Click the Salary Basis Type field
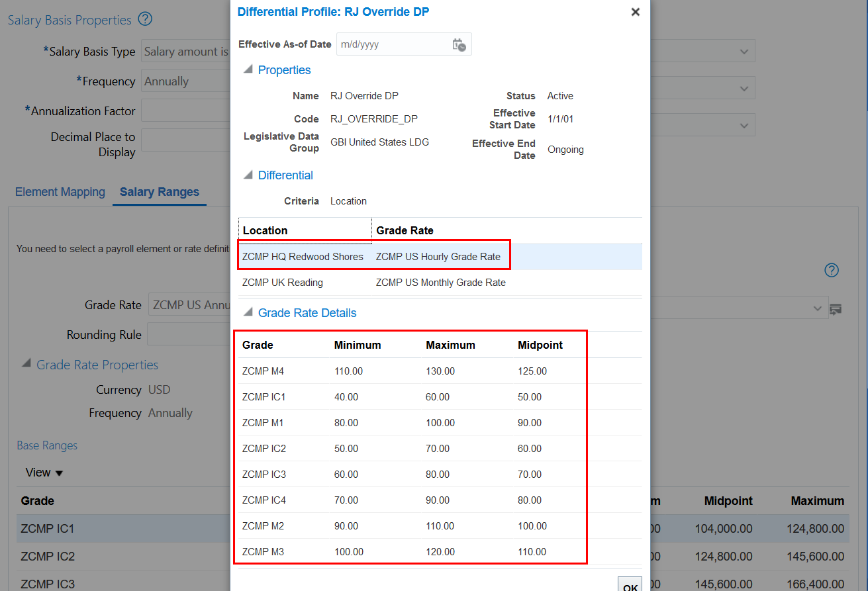 click(186, 52)
